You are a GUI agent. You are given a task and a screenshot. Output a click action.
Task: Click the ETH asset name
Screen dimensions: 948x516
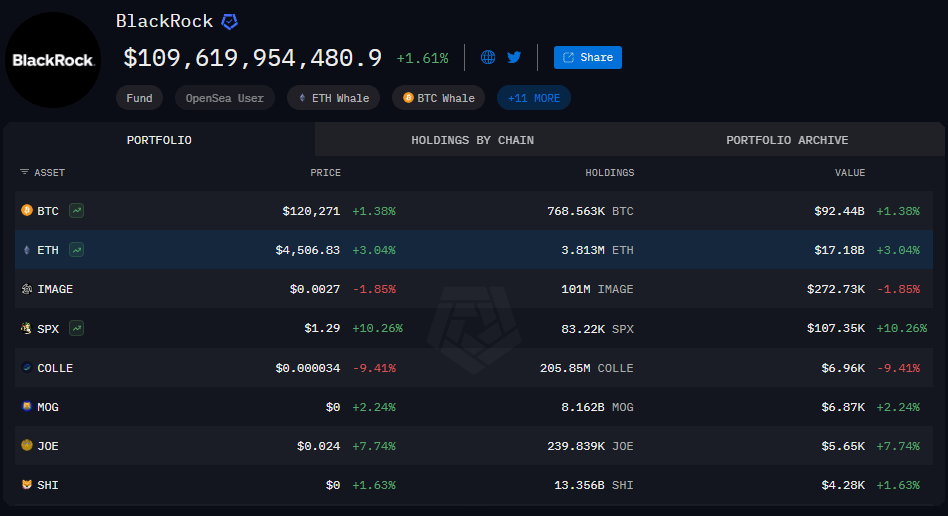[x=48, y=250]
